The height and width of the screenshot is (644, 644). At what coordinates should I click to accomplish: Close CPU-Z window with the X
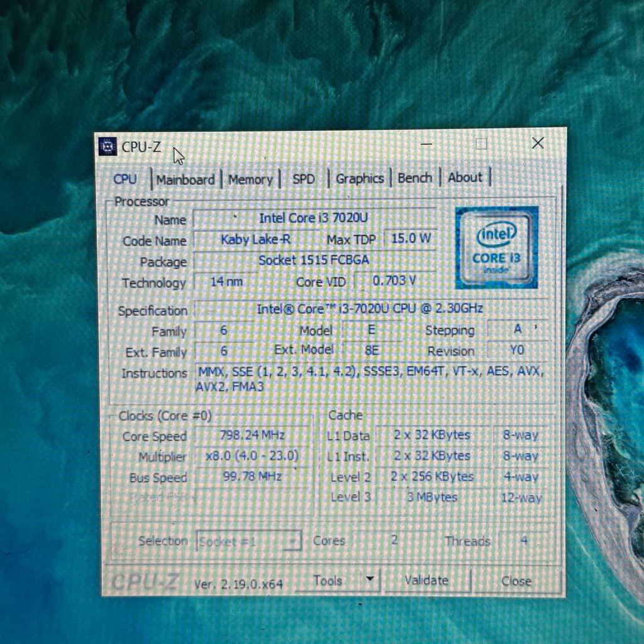click(538, 143)
